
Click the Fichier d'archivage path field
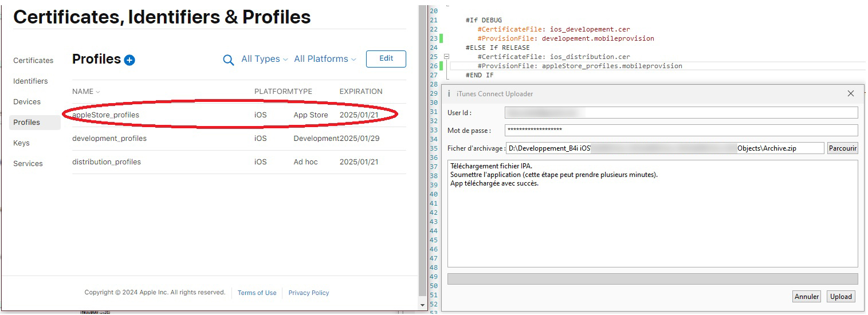665,148
